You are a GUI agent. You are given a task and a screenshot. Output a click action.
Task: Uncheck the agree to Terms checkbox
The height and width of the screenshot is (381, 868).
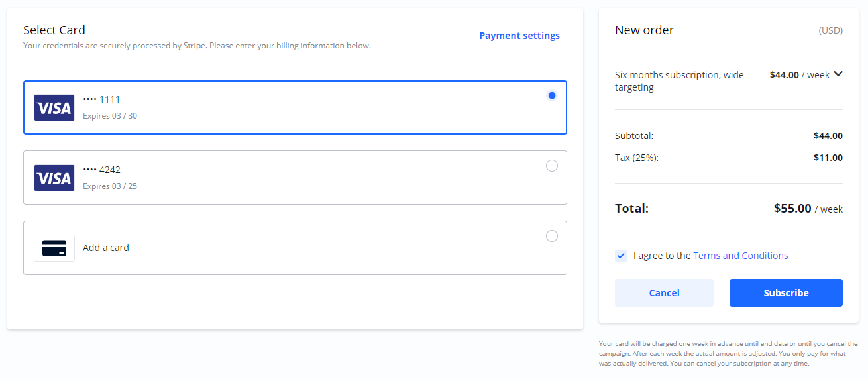pos(621,256)
